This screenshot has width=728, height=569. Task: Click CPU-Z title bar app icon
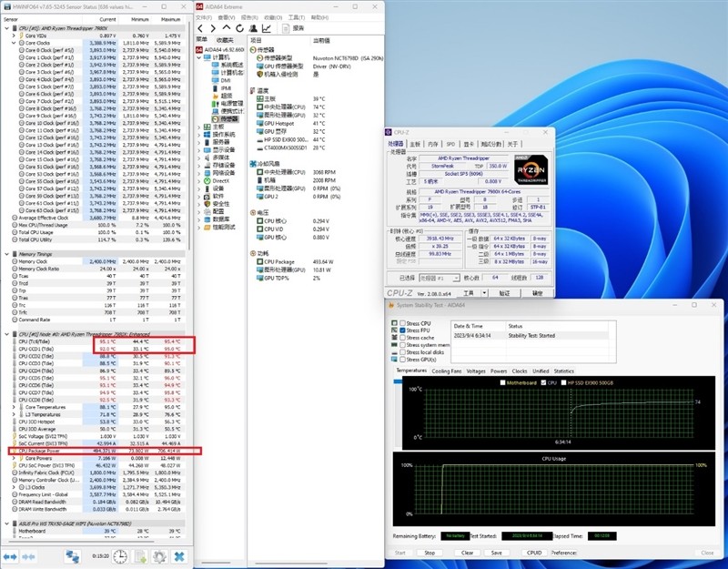389,132
